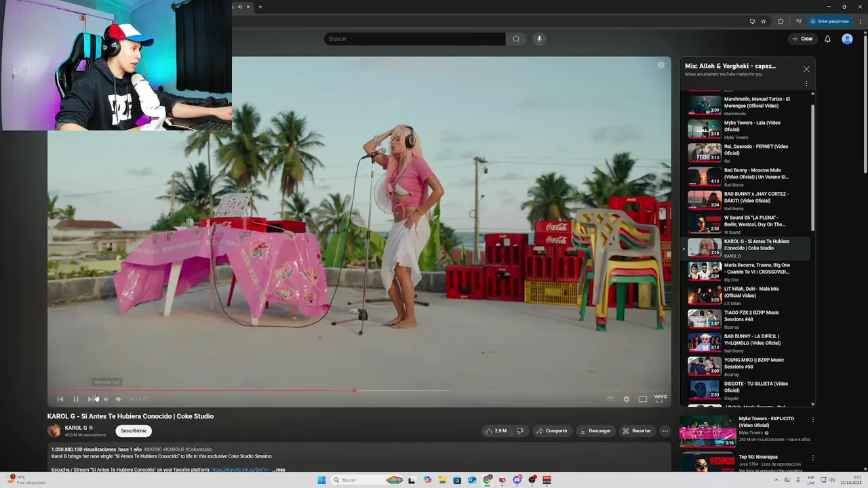The width and height of the screenshot is (868, 488).
Task: Select LIT killah, Duki - Mala Mía
Action: click(x=745, y=295)
